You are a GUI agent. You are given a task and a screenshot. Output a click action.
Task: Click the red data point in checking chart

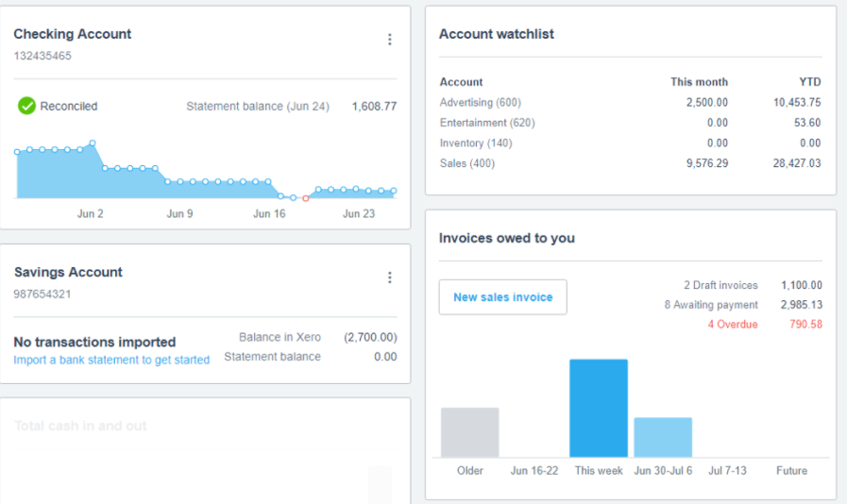306,199
